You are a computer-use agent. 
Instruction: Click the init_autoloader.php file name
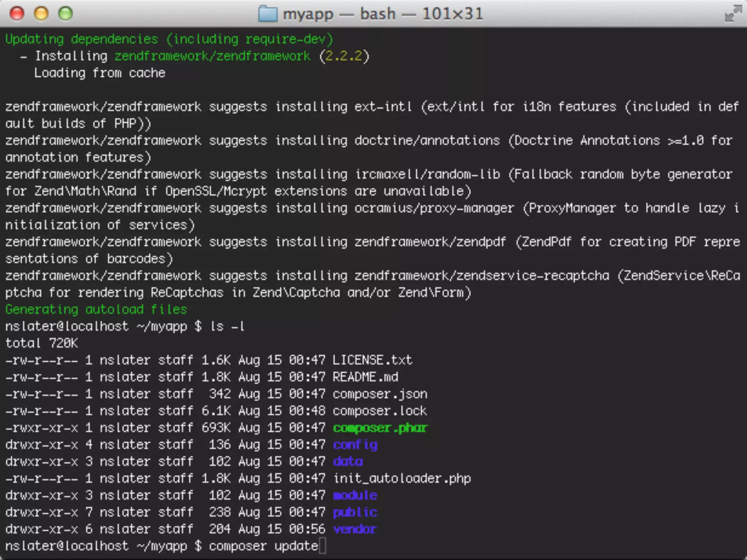(402, 478)
